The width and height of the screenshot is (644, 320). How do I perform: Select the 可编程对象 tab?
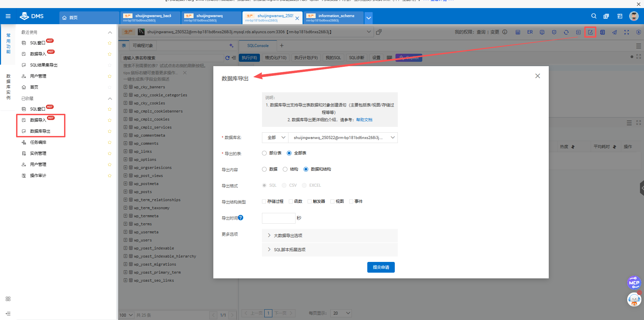(x=143, y=46)
